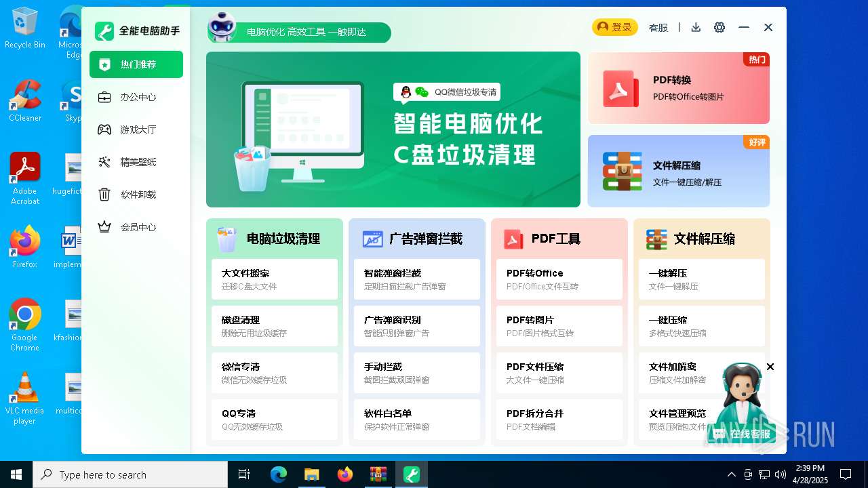Click the Windows Start button
868x488 pixels.
pyautogui.click(x=16, y=474)
